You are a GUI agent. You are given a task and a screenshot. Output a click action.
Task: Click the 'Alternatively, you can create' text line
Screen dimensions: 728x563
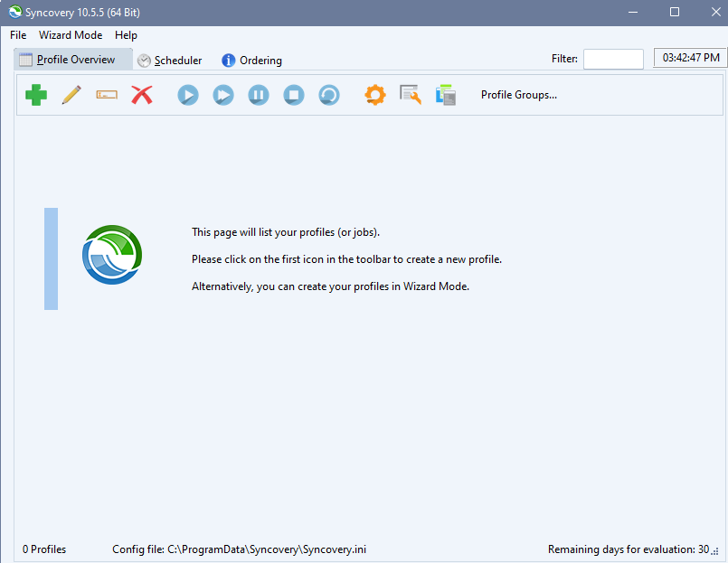click(x=331, y=286)
